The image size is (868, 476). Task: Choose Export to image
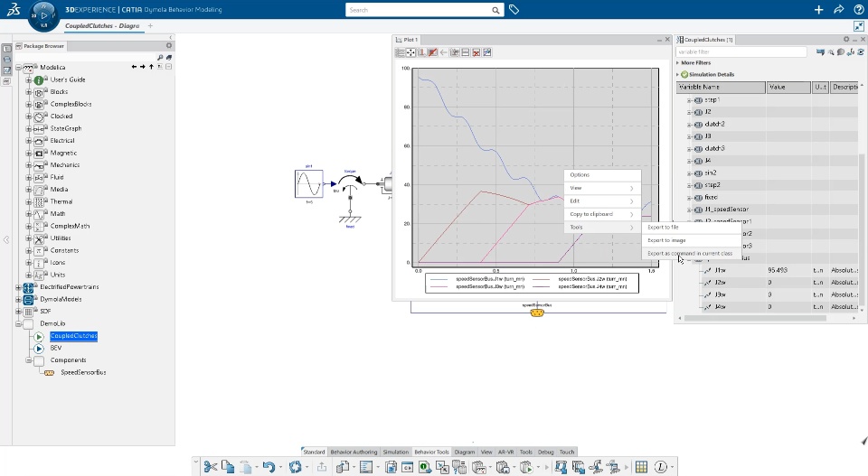pyautogui.click(x=691, y=240)
